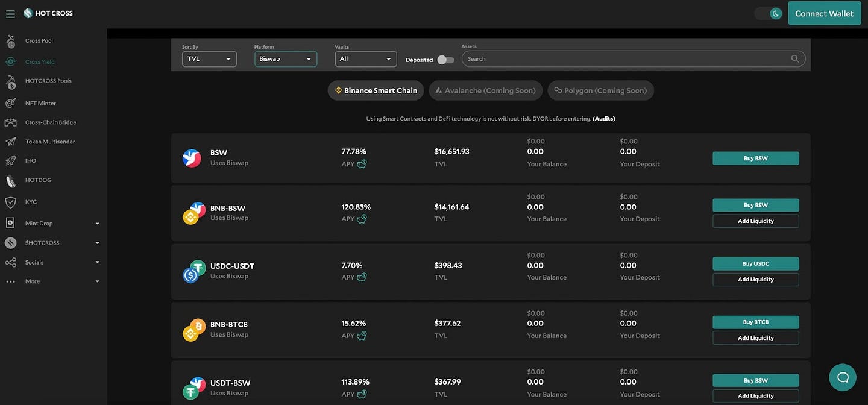
Task: Open the Platform Biswap dropdown
Action: point(286,58)
